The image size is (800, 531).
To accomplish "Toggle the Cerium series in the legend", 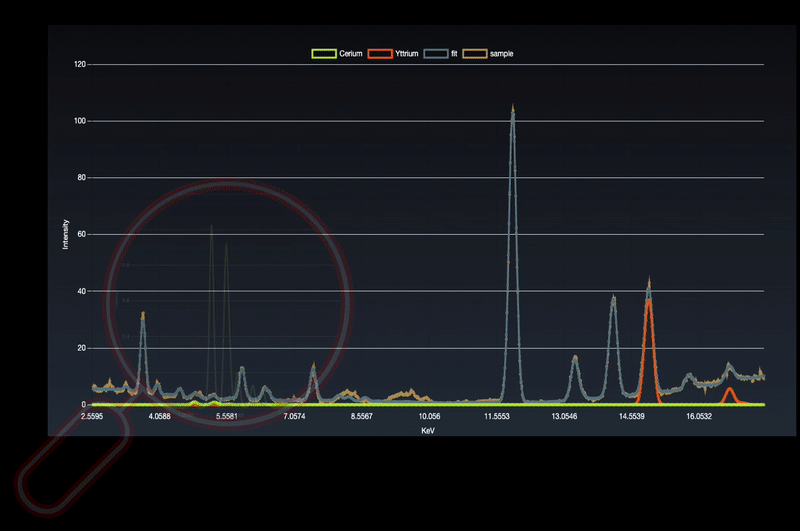I will click(337, 54).
